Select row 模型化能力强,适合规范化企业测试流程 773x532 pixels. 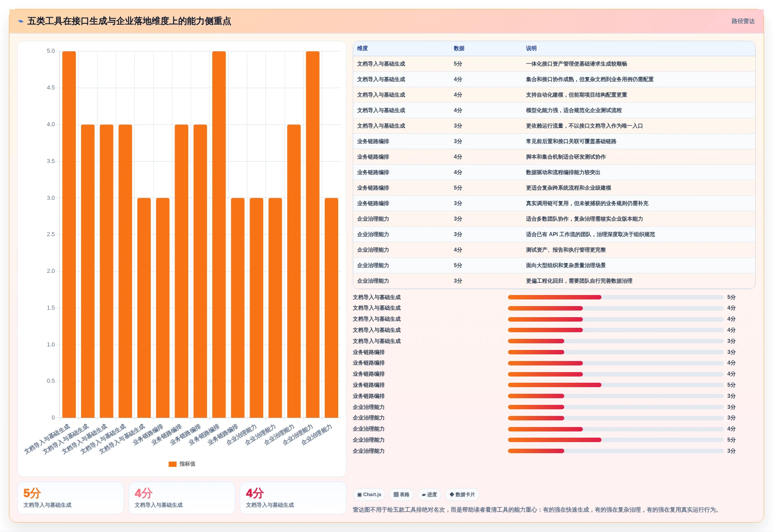pos(554,111)
